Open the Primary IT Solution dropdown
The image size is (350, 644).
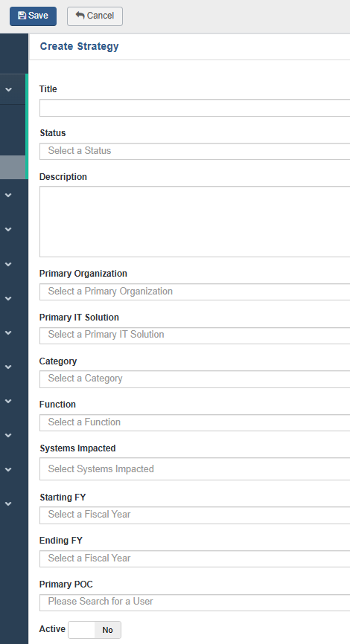[x=195, y=335]
